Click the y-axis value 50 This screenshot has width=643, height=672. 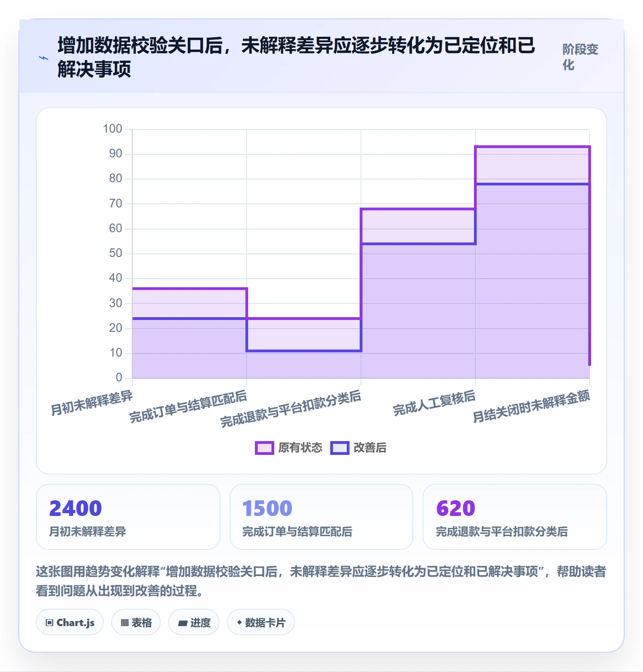(116, 253)
